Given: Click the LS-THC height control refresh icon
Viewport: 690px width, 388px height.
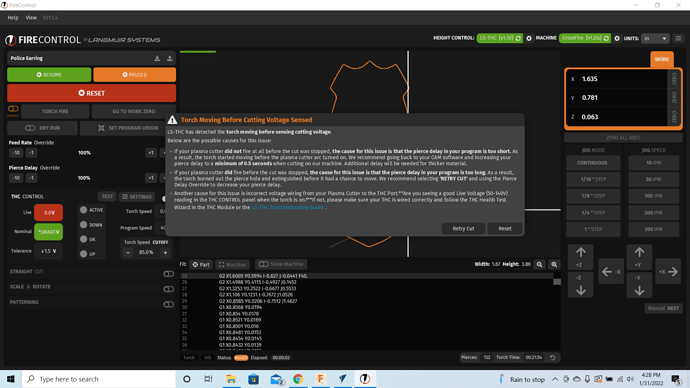Looking at the screenshot, I should 518,38.
